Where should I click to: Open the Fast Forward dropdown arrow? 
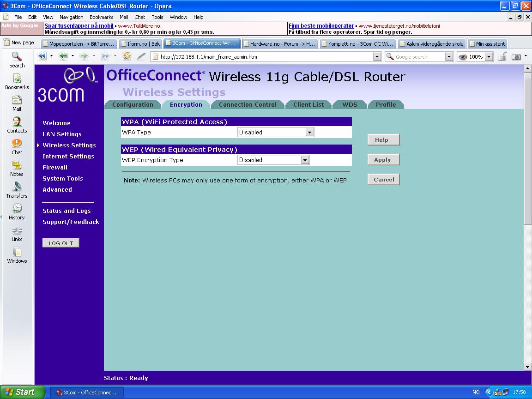tap(115, 56)
